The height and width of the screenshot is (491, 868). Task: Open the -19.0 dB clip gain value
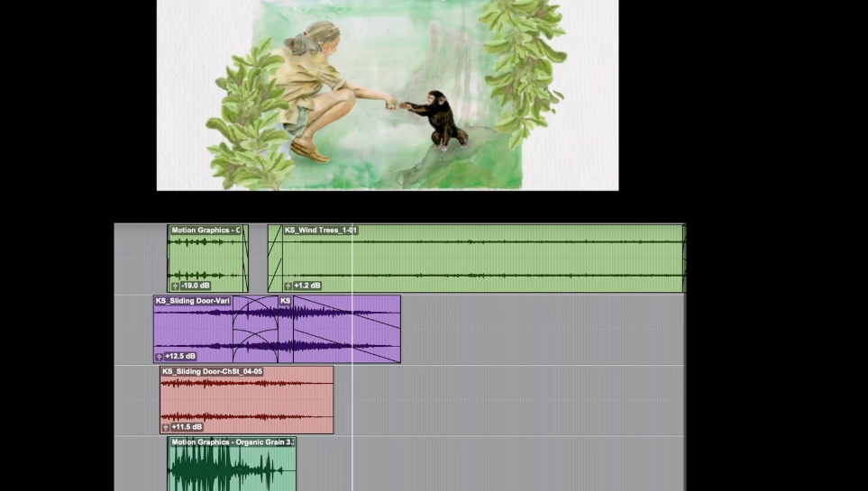pyautogui.click(x=196, y=286)
